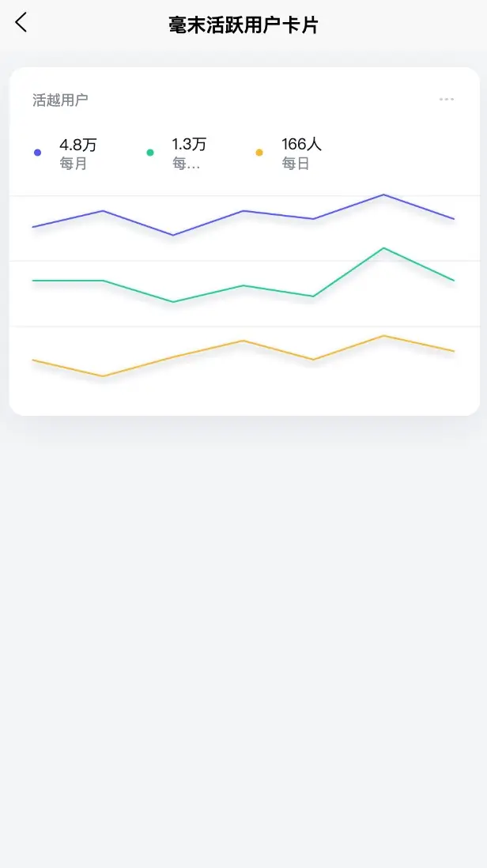Click the highest peak of the purple line

click(x=383, y=194)
